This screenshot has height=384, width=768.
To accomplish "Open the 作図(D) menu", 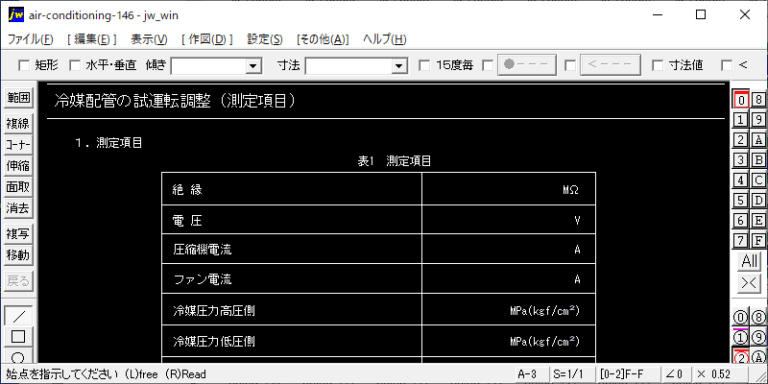I will pos(207,40).
